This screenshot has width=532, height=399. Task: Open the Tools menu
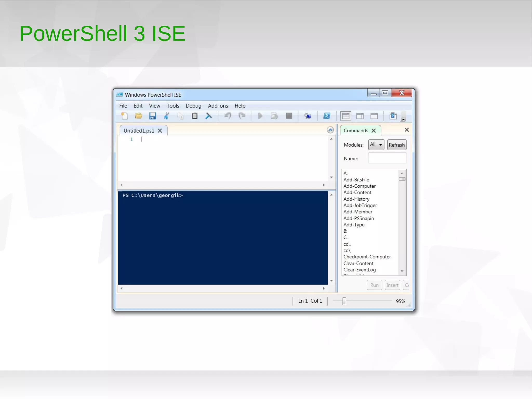tap(173, 106)
